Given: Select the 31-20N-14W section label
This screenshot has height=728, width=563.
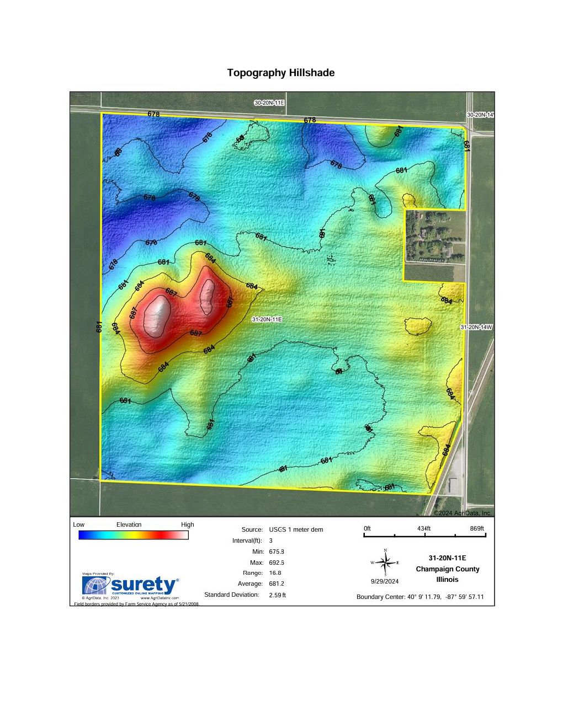Looking at the screenshot, I should 476,327.
